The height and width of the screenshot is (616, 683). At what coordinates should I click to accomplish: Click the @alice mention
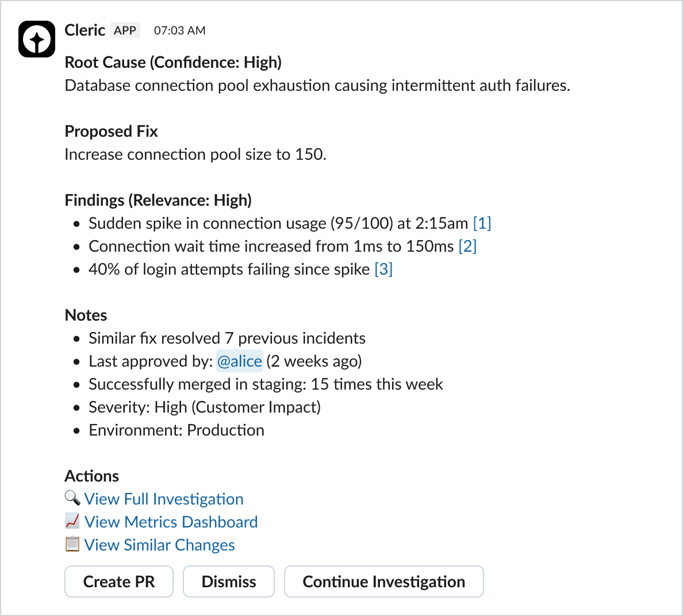[240, 361]
